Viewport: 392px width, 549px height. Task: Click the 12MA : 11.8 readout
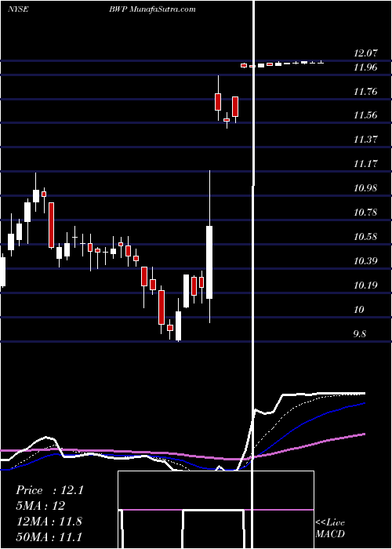49,522
